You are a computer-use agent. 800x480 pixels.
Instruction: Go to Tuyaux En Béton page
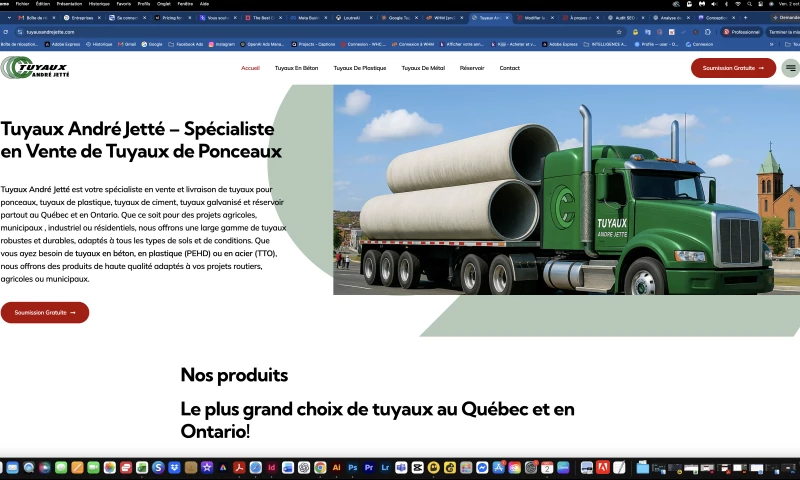[x=296, y=68]
